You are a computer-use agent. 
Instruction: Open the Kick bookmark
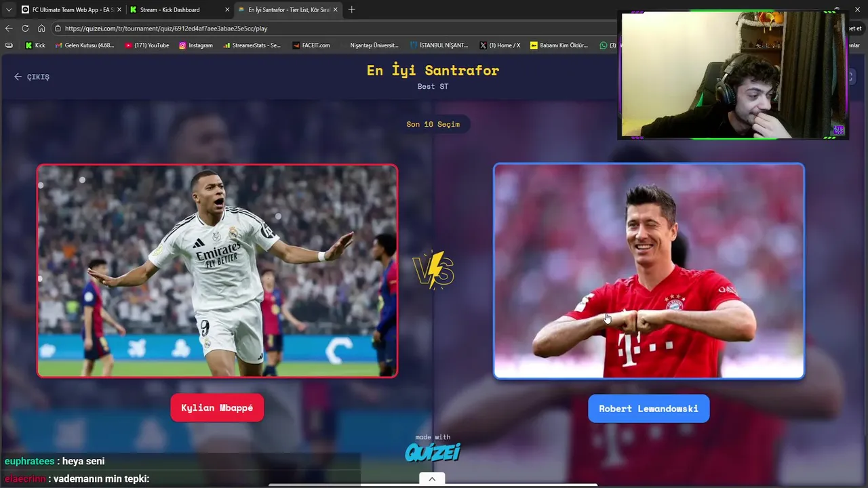[35, 45]
